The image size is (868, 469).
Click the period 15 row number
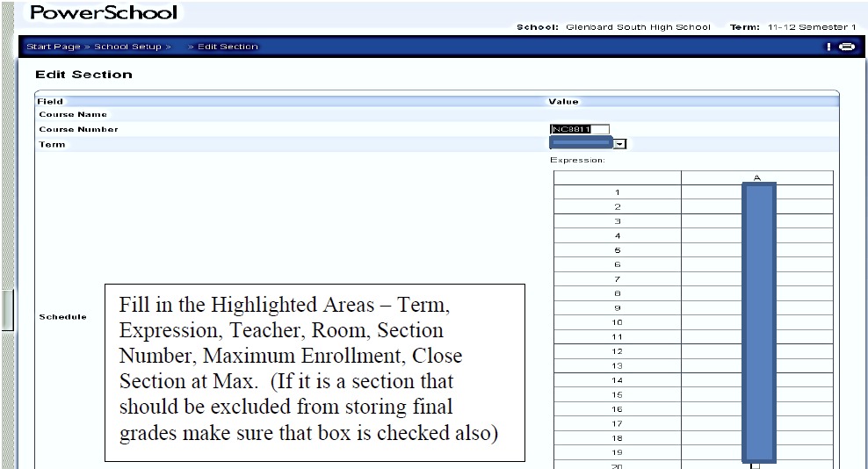click(618, 394)
